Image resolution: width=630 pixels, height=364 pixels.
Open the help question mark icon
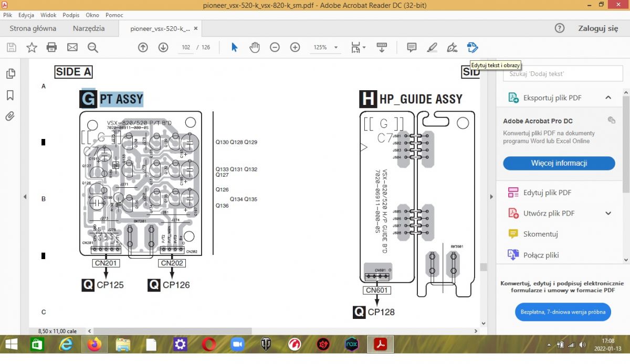[x=560, y=28]
